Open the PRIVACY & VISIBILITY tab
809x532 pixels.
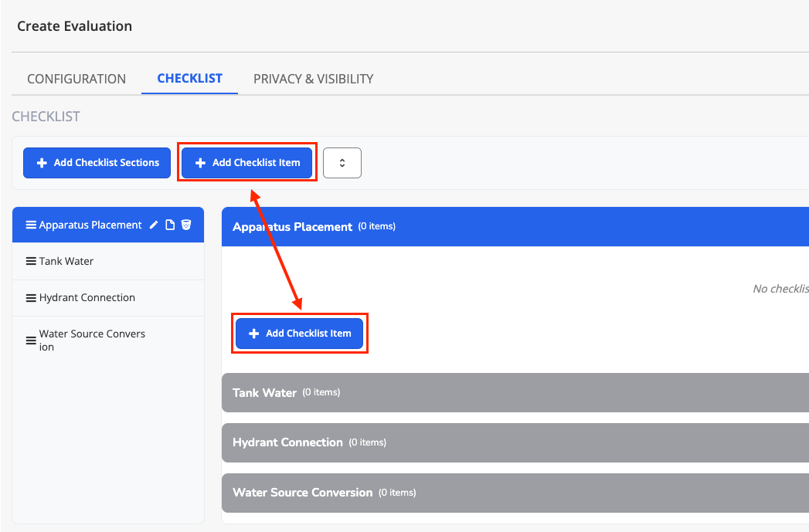(313, 79)
